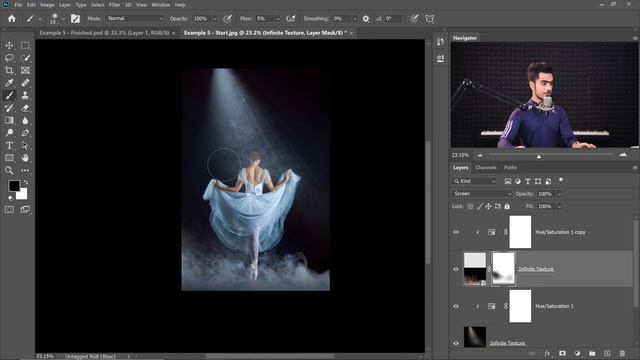Image resolution: width=640 pixels, height=360 pixels.
Task: Open the layer Fill dropdown
Action: 559,207
